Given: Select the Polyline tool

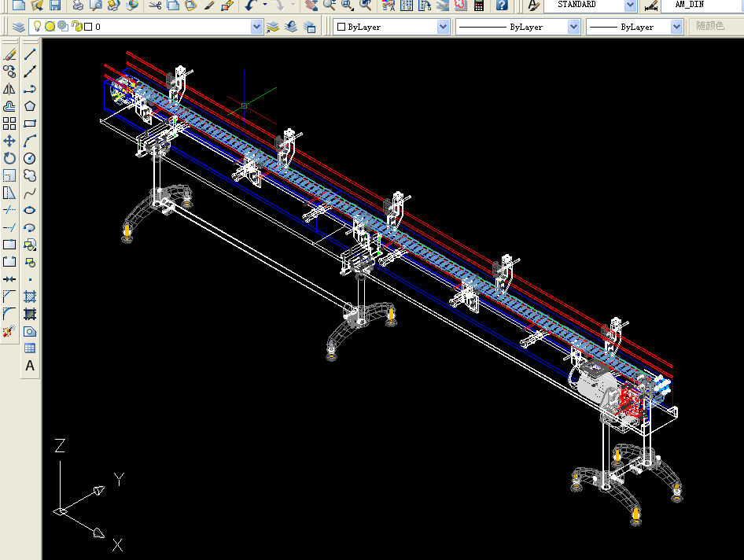Looking at the screenshot, I should coord(30,89).
